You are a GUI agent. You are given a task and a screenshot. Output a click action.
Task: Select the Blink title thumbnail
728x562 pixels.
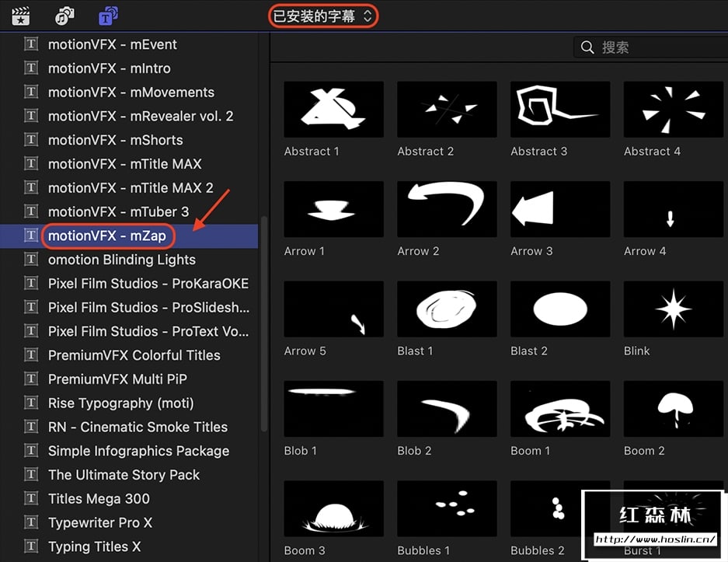point(674,309)
